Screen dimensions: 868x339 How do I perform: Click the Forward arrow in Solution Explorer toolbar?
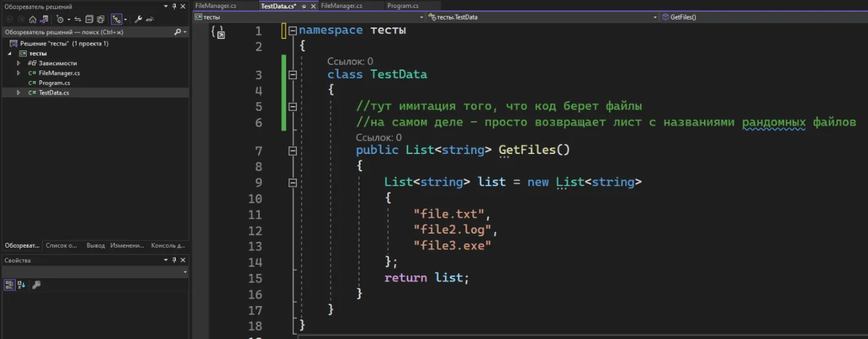tap(21, 19)
